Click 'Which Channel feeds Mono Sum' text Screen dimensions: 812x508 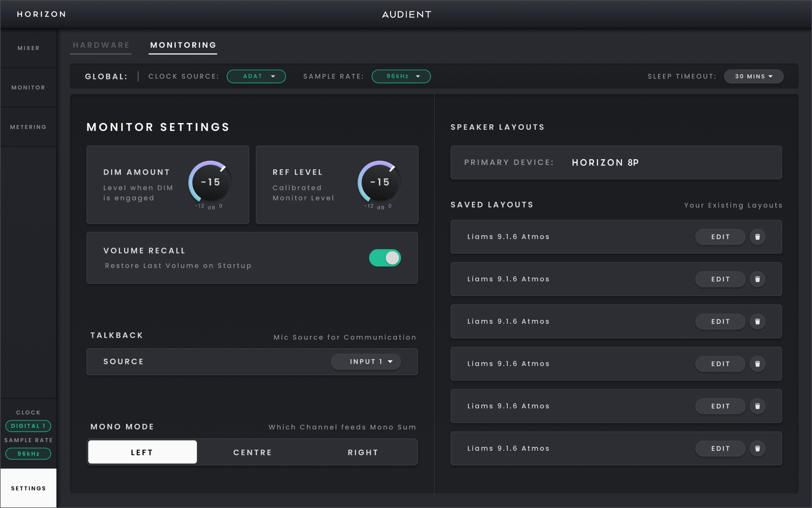342,427
